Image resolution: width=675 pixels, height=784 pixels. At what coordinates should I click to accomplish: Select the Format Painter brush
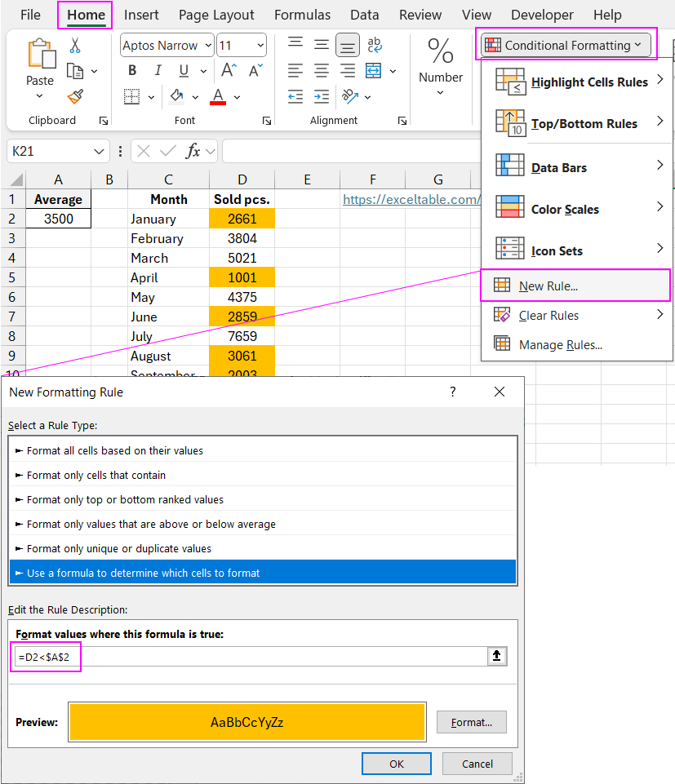tap(75, 96)
